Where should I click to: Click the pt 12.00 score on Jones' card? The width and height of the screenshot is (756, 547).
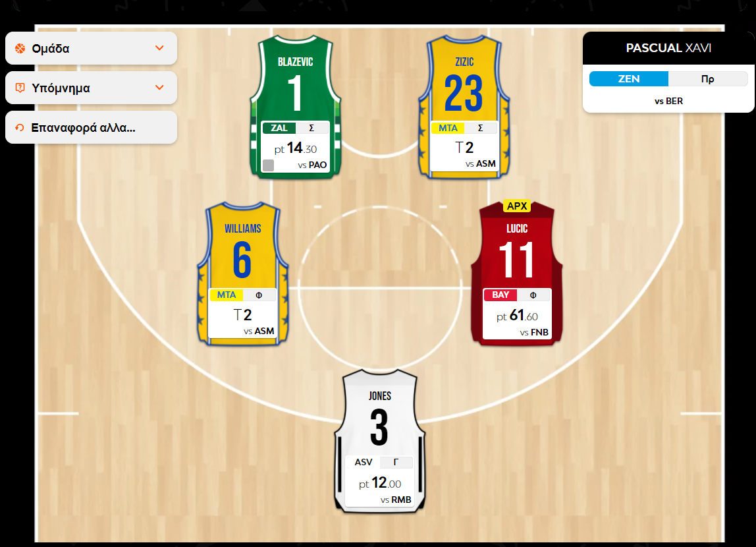(379, 484)
